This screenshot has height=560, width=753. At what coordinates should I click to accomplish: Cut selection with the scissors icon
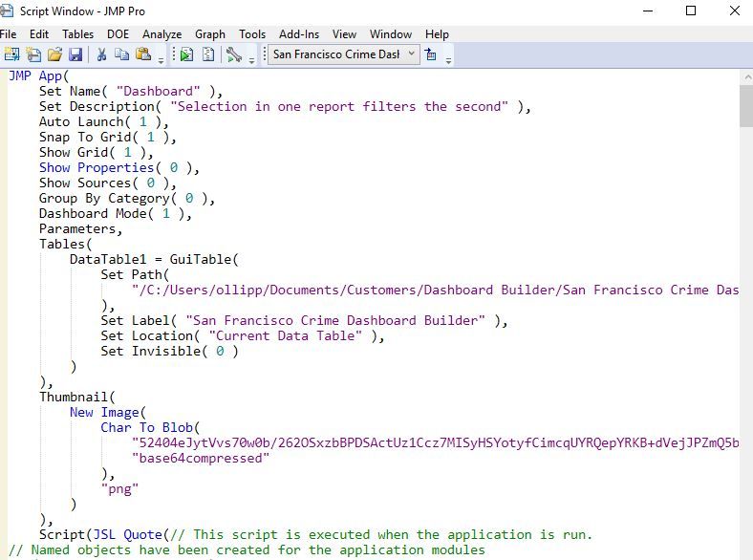point(101,54)
